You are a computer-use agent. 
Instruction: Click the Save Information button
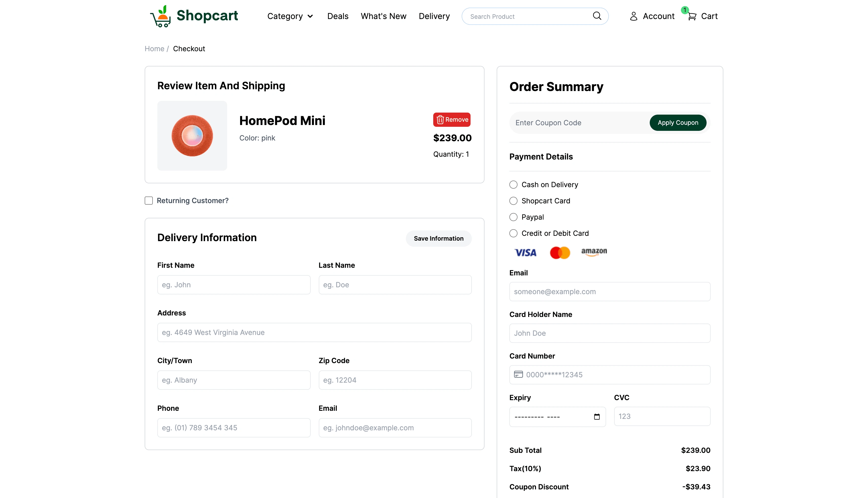(439, 238)
